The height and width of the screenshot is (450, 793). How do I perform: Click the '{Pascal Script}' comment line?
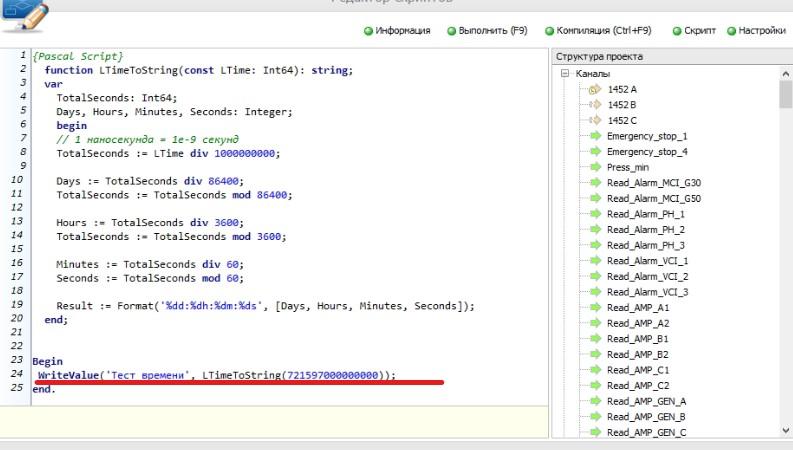(78, 56)
